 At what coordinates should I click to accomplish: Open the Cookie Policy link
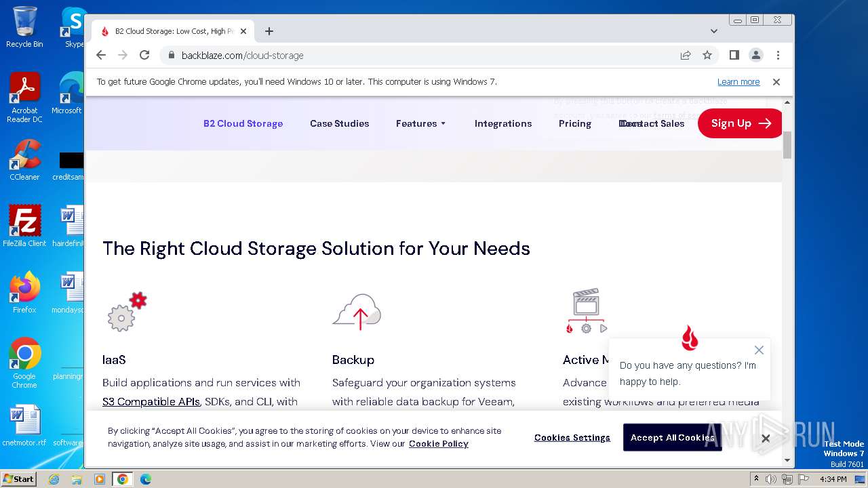click(439, 444)
